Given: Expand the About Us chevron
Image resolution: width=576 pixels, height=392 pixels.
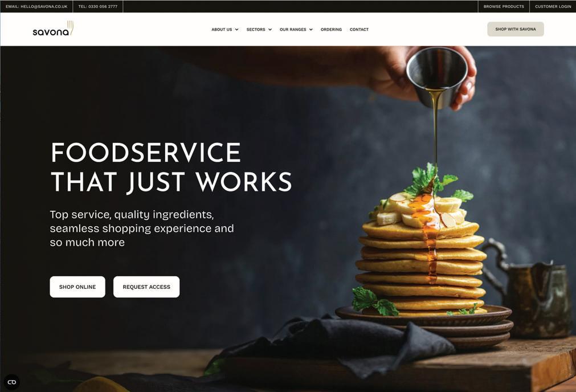Looking at the screenshot, I should coord(237,30).
